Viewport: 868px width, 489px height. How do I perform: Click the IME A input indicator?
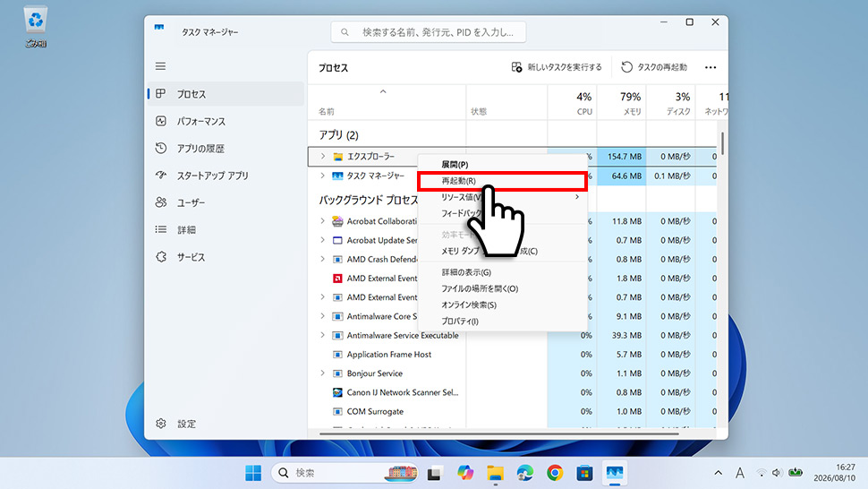tap(739, 473)
